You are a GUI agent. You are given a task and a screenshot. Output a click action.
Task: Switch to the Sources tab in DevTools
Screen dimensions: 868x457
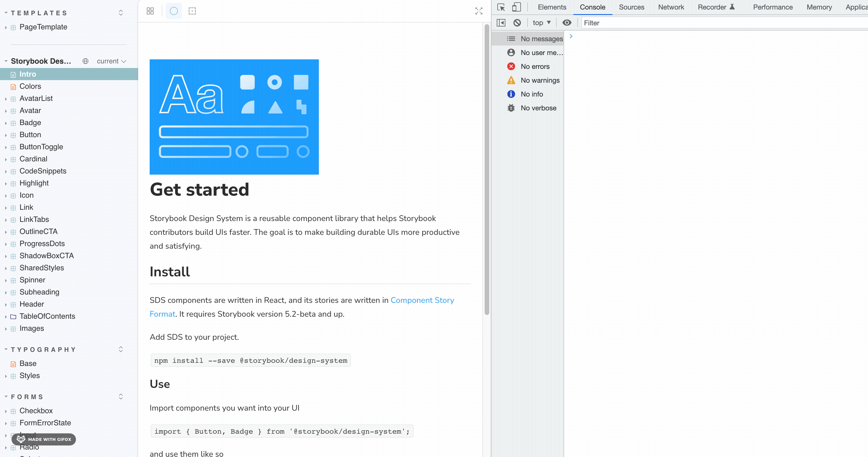click(631, 7)
